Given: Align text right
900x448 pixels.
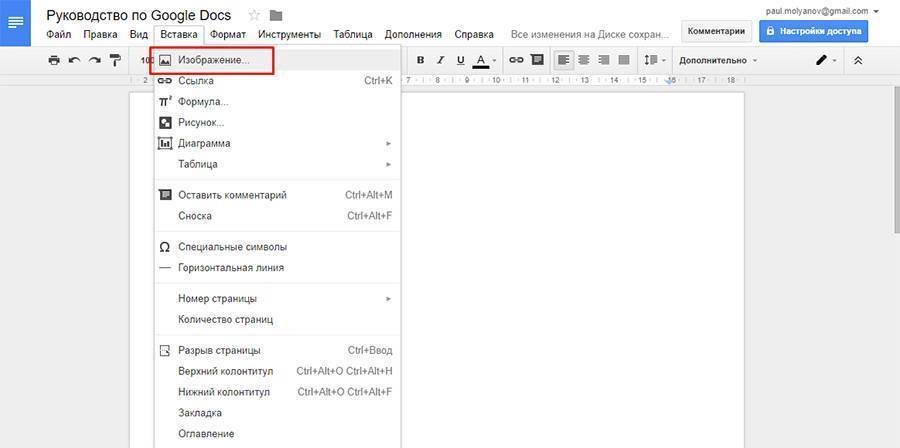Looking at the screenshot, I should (603, 60).
